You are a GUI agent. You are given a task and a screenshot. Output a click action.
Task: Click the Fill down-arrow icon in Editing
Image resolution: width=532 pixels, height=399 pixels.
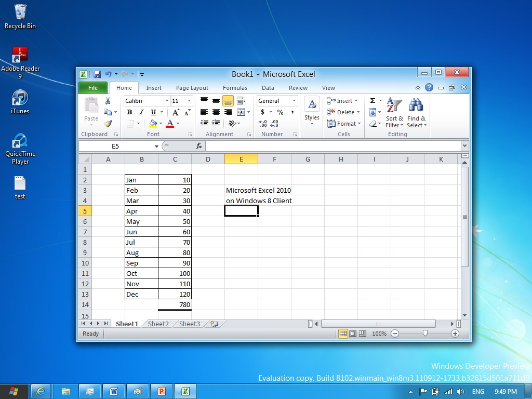373,112
